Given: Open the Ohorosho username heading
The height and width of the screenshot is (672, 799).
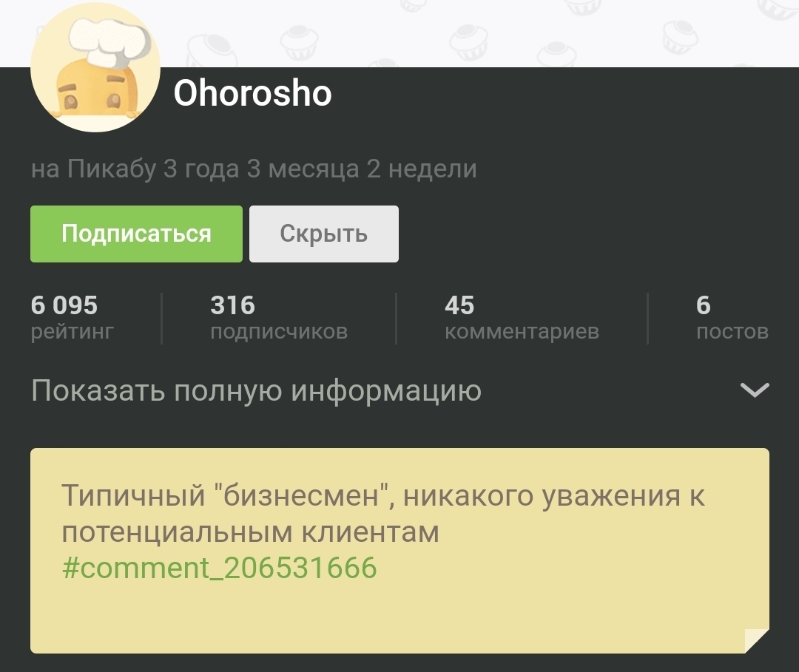Looking at the screenshot, I should [252, 93].
